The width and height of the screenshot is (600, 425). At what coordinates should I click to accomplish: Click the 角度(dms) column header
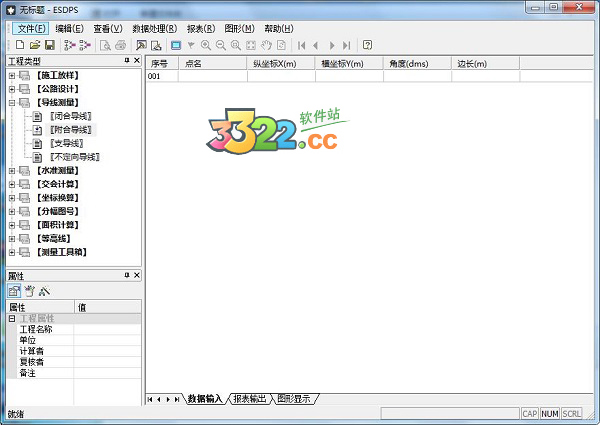[x=417, y=64]
